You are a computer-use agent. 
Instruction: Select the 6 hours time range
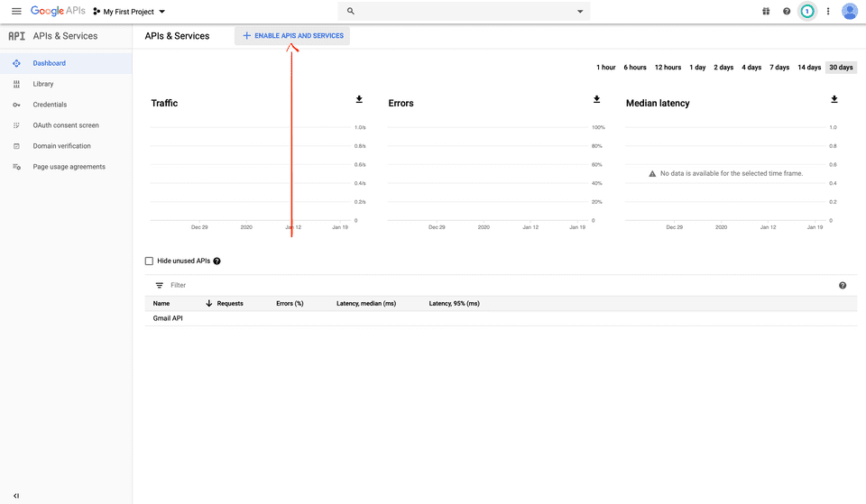coord(634,68)
